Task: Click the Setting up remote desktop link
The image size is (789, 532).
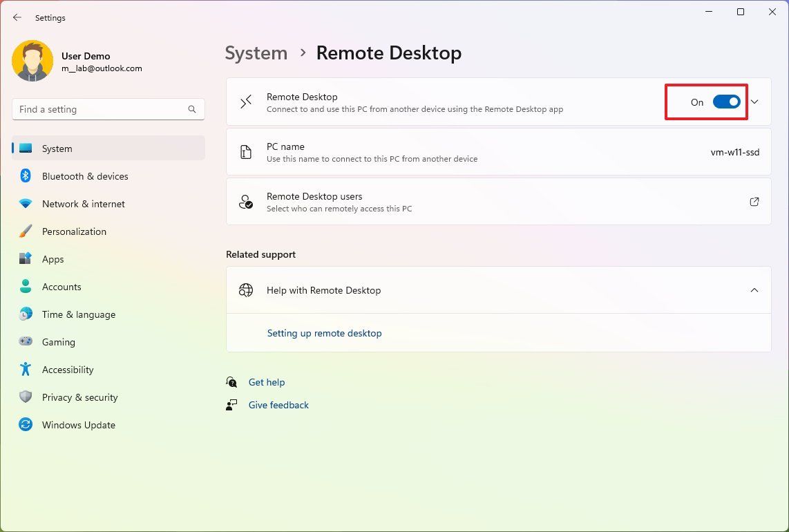Action: 324,333
